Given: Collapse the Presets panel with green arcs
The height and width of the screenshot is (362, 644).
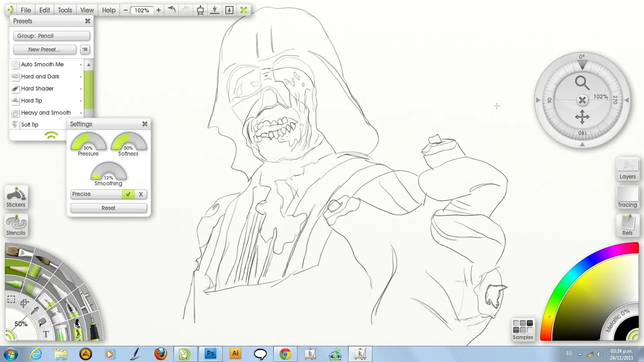Looking at the screenshot, I should coord(52,136).
